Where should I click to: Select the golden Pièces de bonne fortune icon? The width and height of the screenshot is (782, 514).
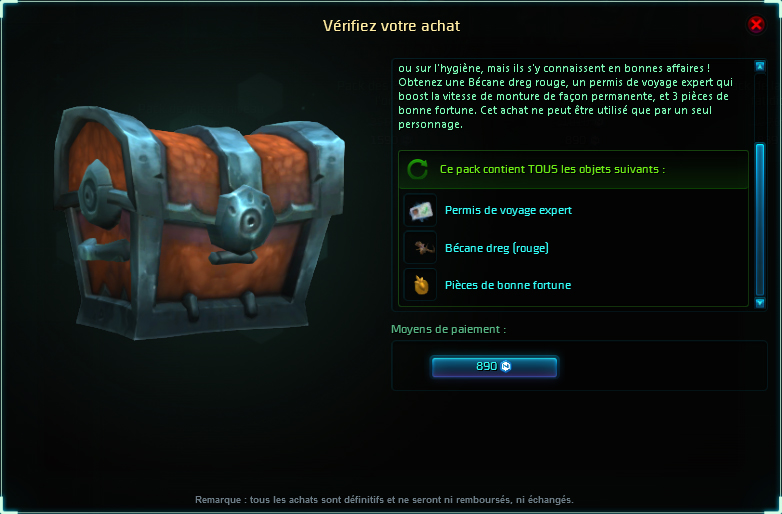click(420, 285)
